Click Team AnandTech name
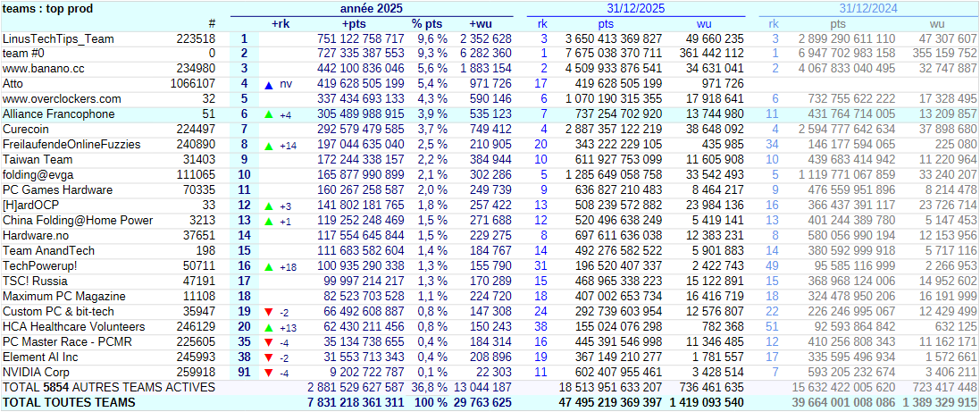This screenshot has height=412, width=980. pos(49,251)
